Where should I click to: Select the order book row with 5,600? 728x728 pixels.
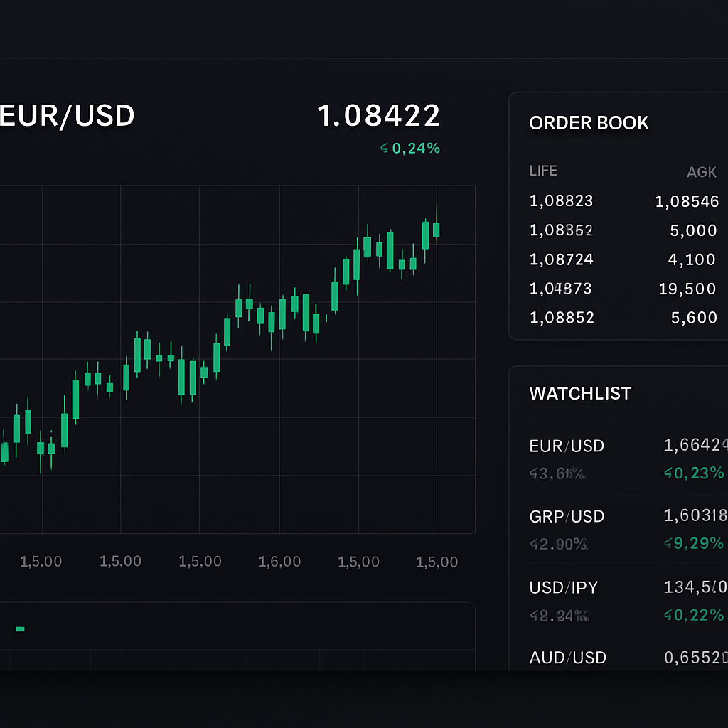[623, 318]
